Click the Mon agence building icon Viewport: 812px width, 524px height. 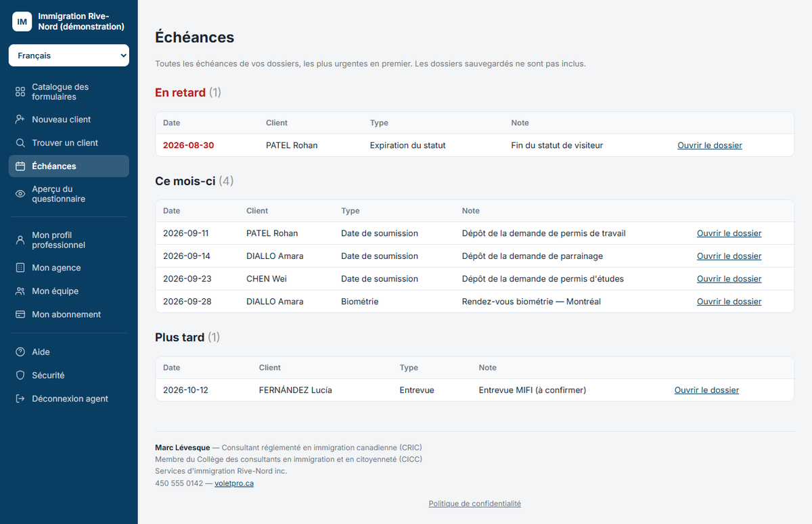click(x=20, y=268)
